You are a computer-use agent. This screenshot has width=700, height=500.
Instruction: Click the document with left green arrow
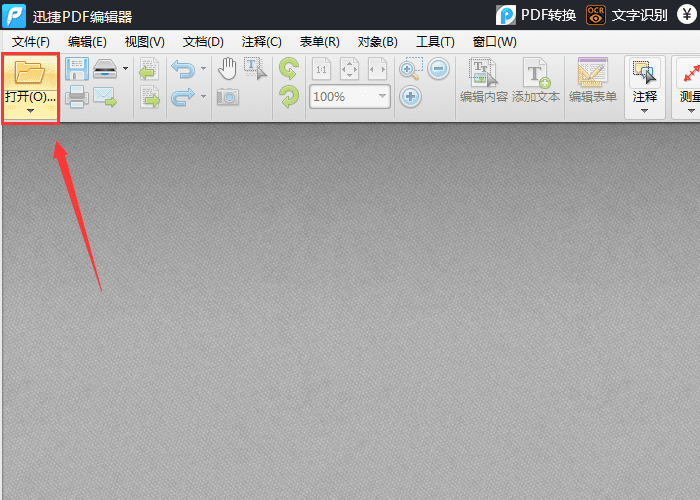tap(150, 69)
